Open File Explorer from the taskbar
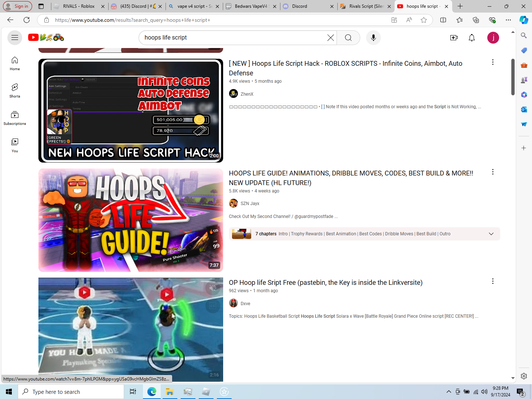 point(170,392)
